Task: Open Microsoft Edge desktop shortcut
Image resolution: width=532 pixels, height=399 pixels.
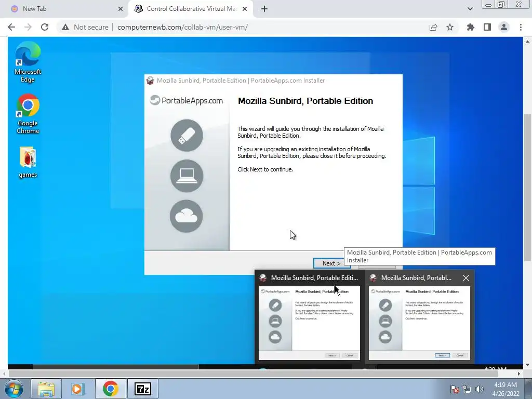Action: [x=28, y=62]
